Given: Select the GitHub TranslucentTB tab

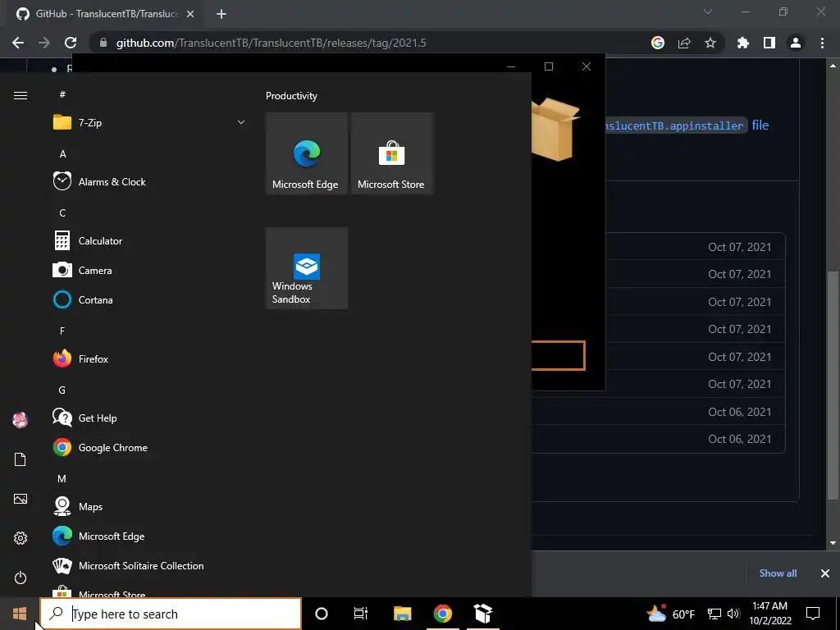Looking at the screenshot, I should tap(106, 14).
